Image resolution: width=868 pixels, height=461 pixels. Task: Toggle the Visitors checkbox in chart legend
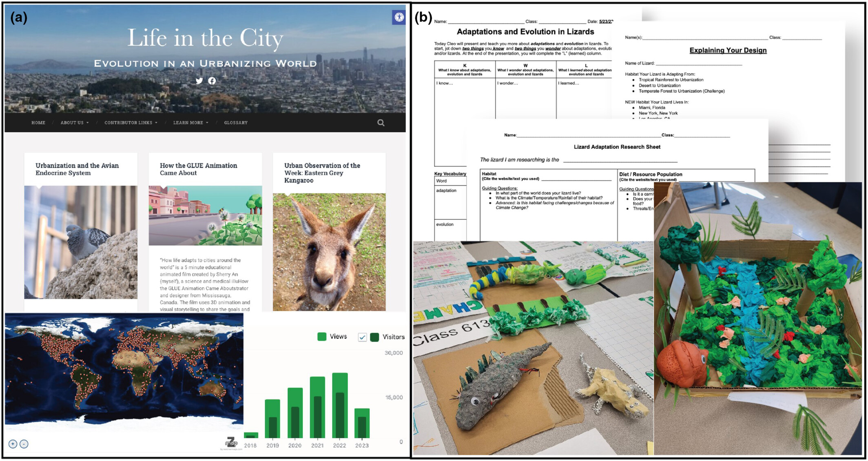click(x=362, y=337)
